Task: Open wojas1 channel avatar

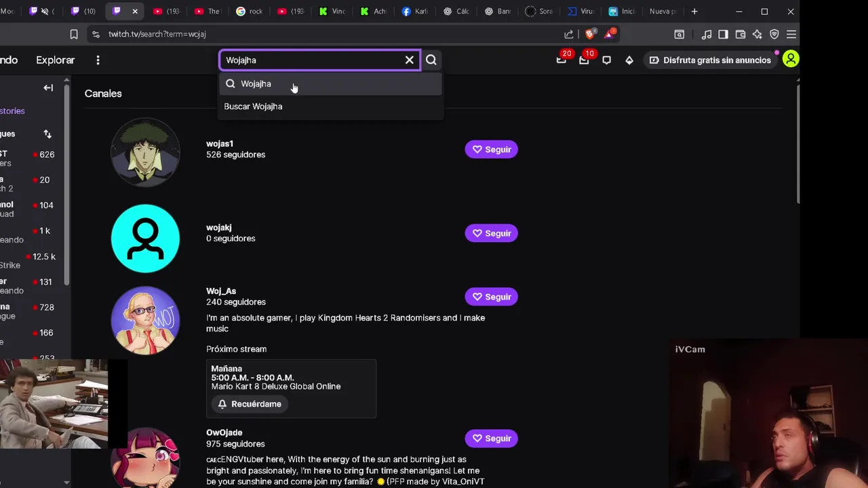Action: click(145, 153)
